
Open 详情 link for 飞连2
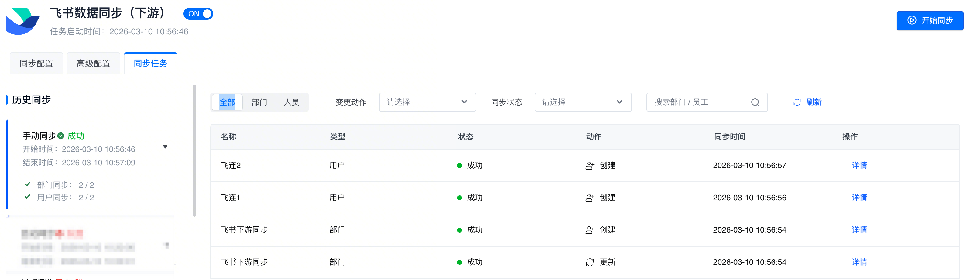point(859,166)
